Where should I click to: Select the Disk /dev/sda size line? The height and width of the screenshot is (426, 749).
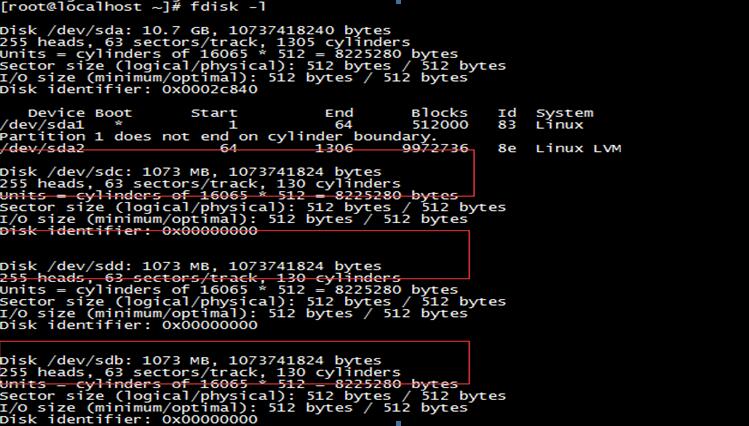click(195, 31)
